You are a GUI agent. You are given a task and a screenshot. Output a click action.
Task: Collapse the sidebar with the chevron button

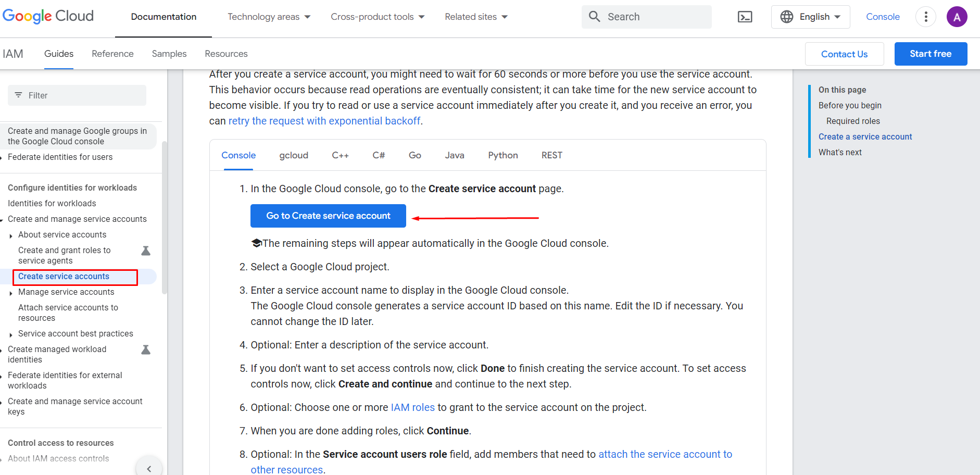coord(149,468)
